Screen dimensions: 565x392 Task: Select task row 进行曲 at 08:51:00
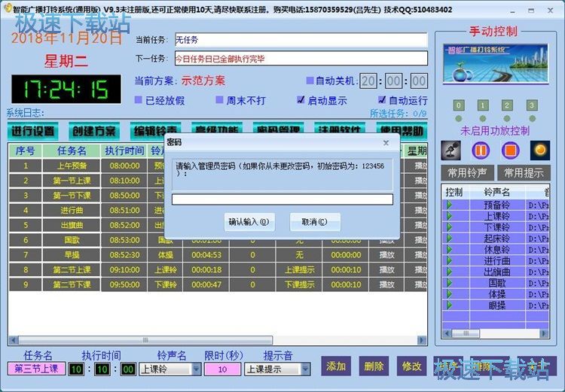point(72,210)
